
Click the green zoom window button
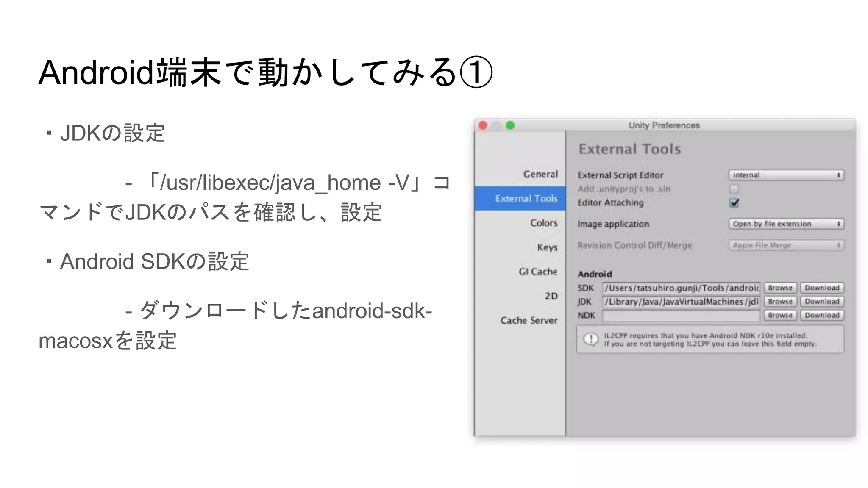point(510,125)
